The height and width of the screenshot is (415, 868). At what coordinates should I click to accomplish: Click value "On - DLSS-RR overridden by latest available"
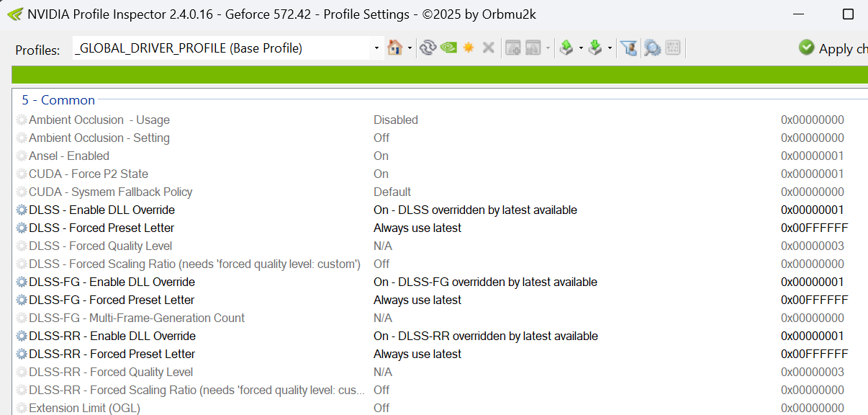(486, 336)
